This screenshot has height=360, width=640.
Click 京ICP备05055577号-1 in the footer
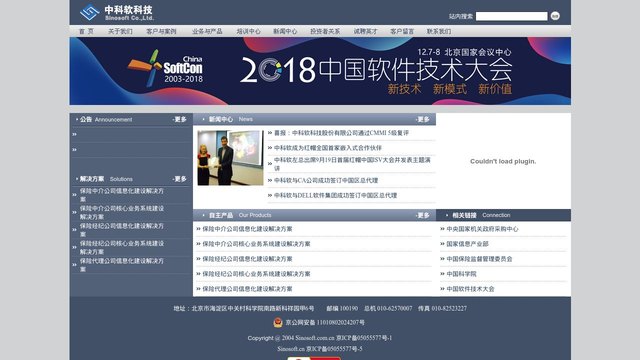pos(364,338)
